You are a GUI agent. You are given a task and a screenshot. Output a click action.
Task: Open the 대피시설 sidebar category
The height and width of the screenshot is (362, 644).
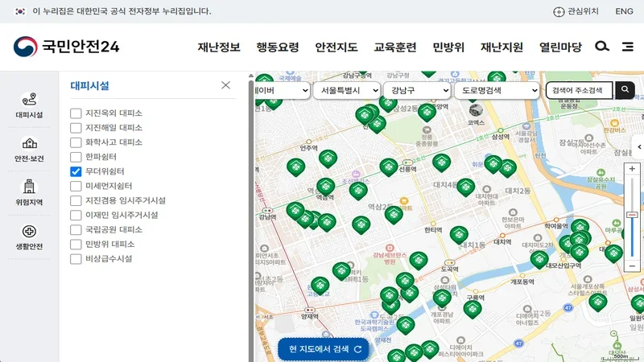29,105
